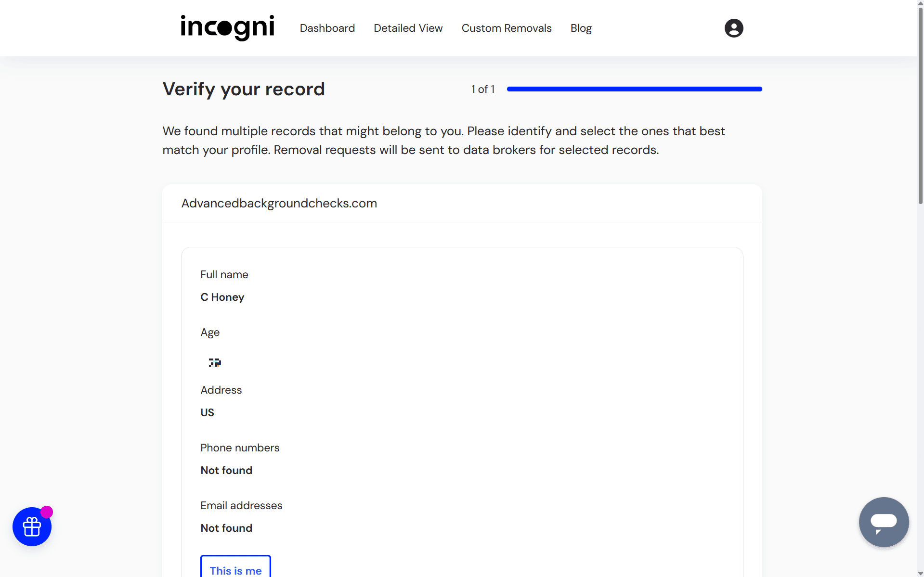The image size is (924, 577).
Task: Click "Not found" under Phone numbers
Action: pyautogui.click(x=226, y=470)
